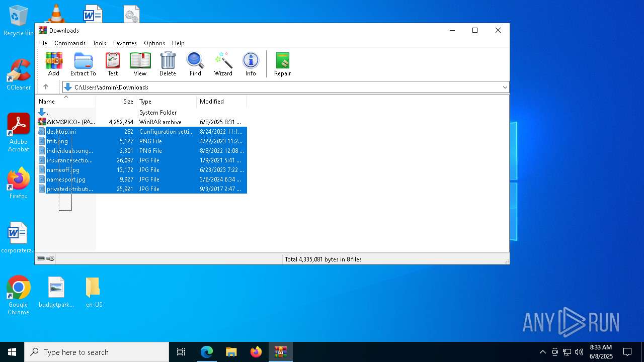644x362 pixels.
Task: Click the Windows Start button
Action: pyautogui.click(x=12, y=352)
